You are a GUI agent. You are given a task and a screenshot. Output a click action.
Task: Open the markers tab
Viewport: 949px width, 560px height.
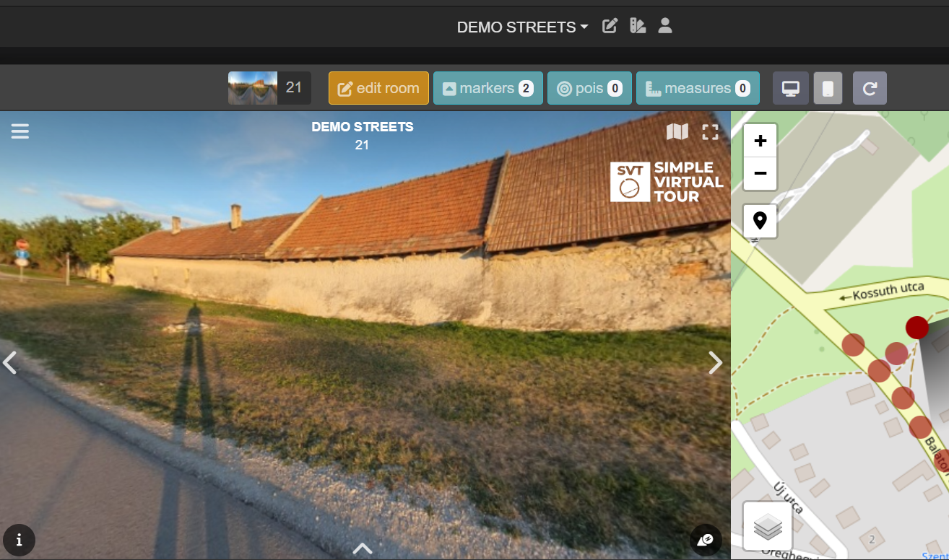tap(487, 88)
